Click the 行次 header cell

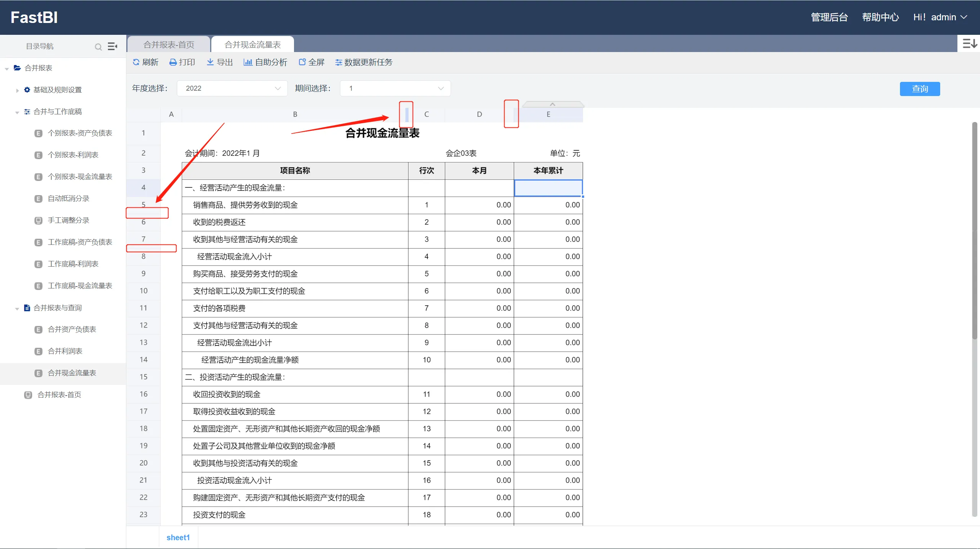(x=426, y=171)
